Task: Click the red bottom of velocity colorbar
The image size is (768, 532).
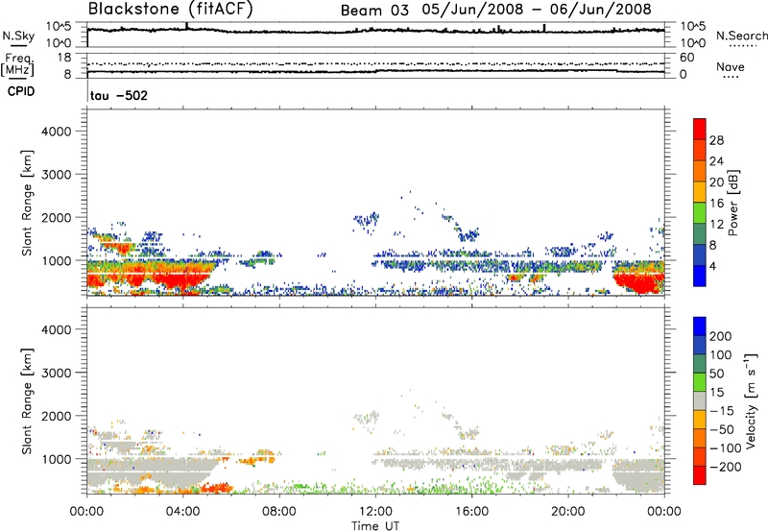Action: click(700, 475)
